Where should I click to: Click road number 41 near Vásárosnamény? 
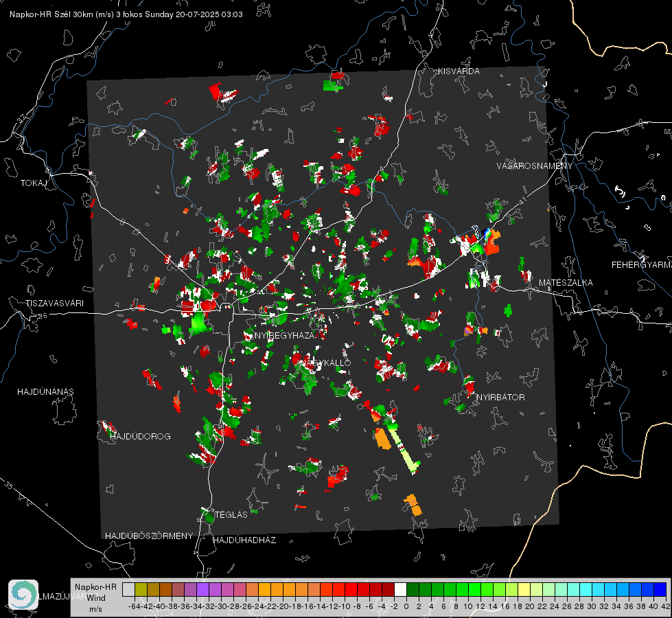[522, 200]
